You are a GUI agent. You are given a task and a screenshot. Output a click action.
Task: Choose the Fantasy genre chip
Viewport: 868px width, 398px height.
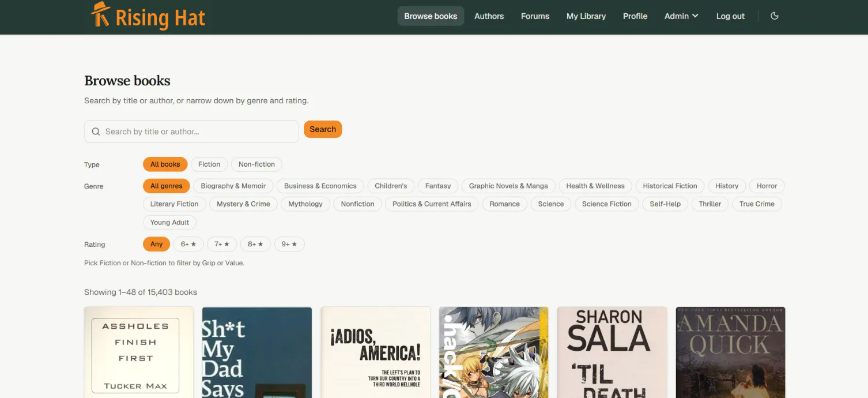[438, 186]
